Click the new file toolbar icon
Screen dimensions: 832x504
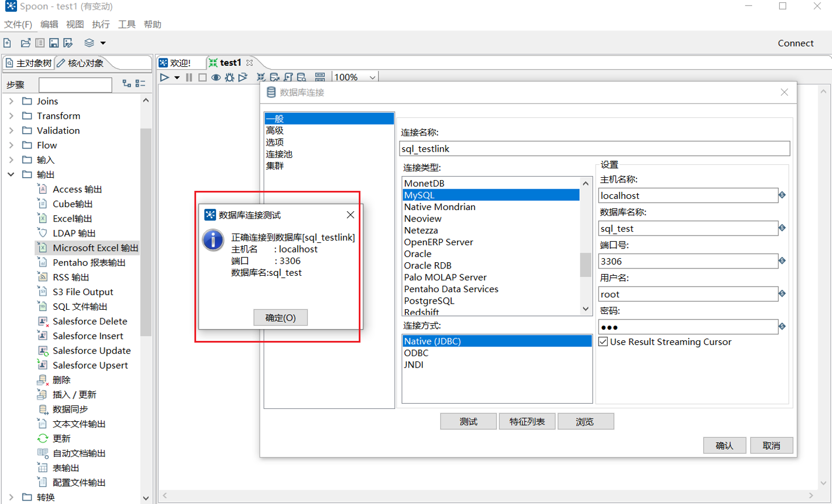click(7, 43)
